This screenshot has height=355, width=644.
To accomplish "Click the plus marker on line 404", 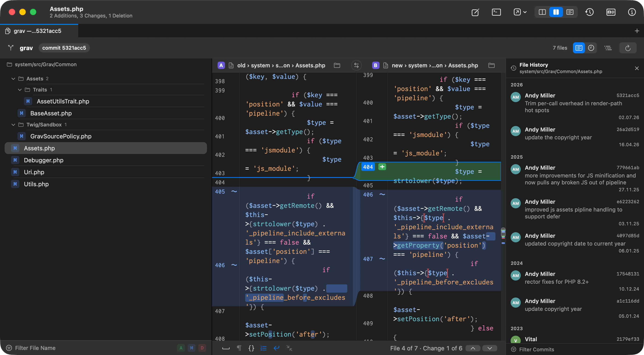I will click(x=382, y=167).
